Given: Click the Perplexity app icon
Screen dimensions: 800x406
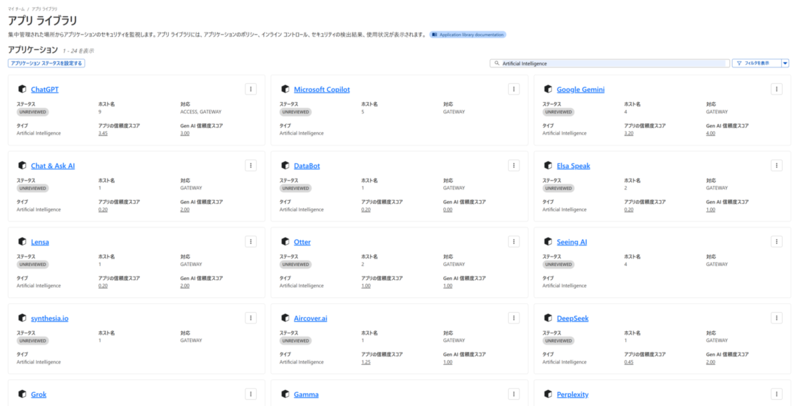Looking at the screenshot, I should 548,394.
